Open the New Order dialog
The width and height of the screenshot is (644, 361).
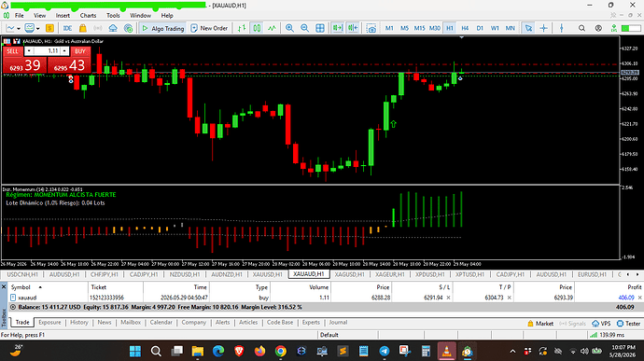(209, 28)
